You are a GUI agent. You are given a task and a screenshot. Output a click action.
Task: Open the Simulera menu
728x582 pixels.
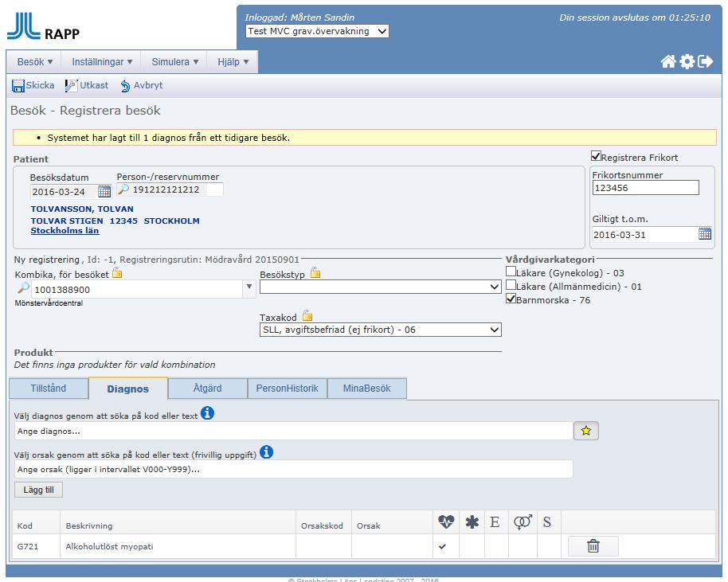pos(174,62)
